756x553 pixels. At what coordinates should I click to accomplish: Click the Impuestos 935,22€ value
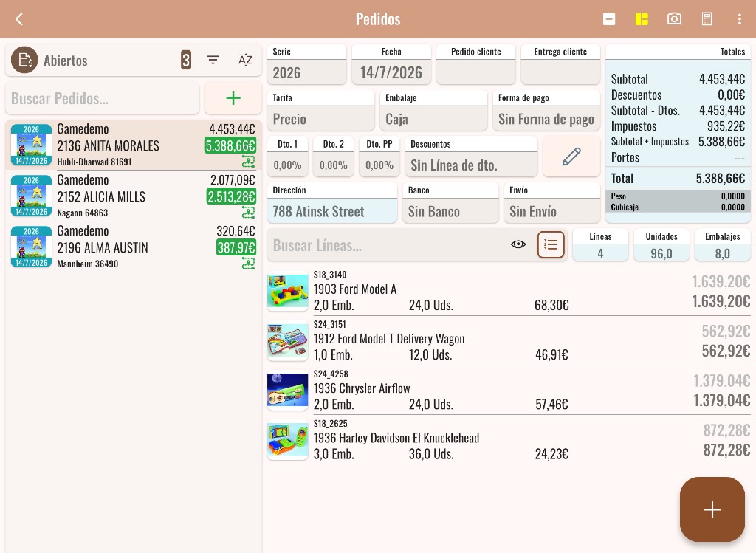tap(726, 126)
